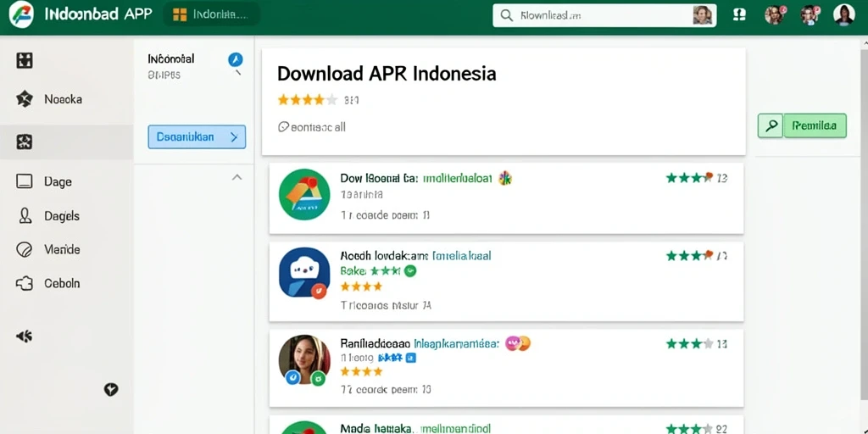Open the 'Dow lsoenal ta' app title link
The width and height of the screenshot is (868, 434).
tap(415, 178)
